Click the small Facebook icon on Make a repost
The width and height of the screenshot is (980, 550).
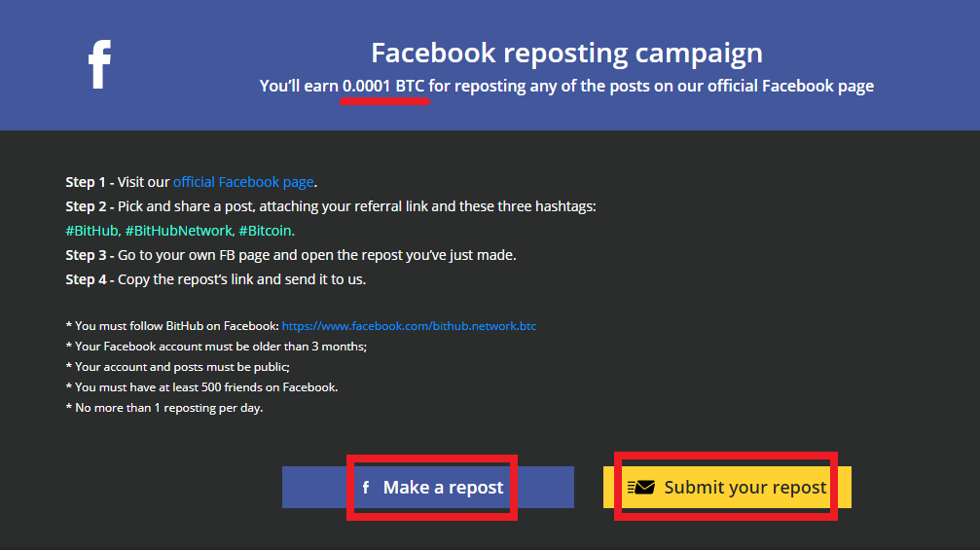366,487
